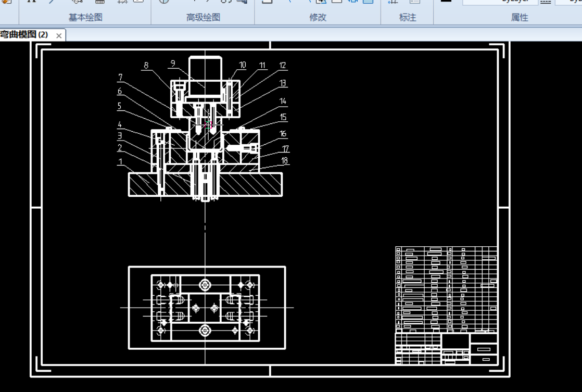Pick the parts list table in the drawing

[x=447, y=289]
